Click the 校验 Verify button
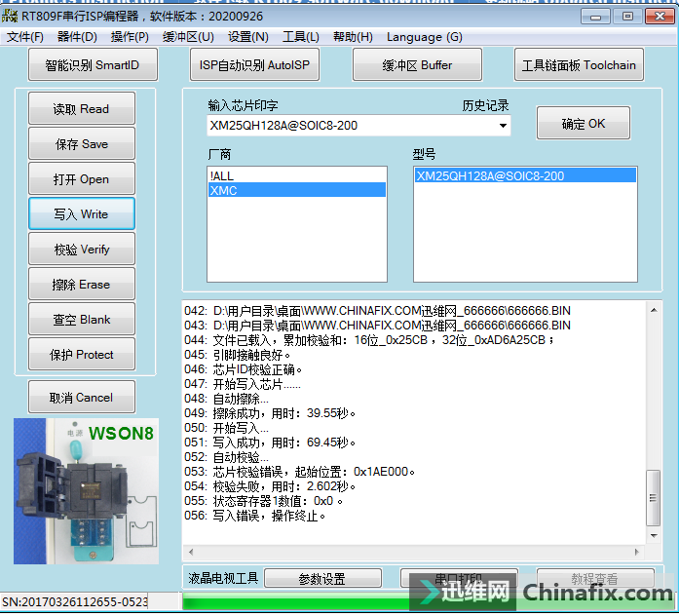Image resolution: width=679 pixels, height=616 pixels. pyautogui.click(x=82, y=250)
